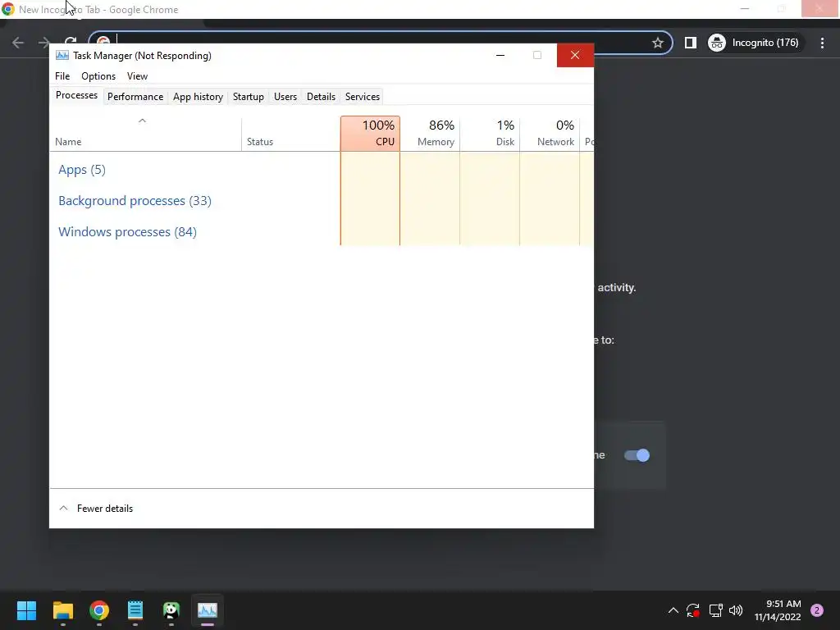
Task: Sort processes by Disk column
Action: [x=491, y=134]
